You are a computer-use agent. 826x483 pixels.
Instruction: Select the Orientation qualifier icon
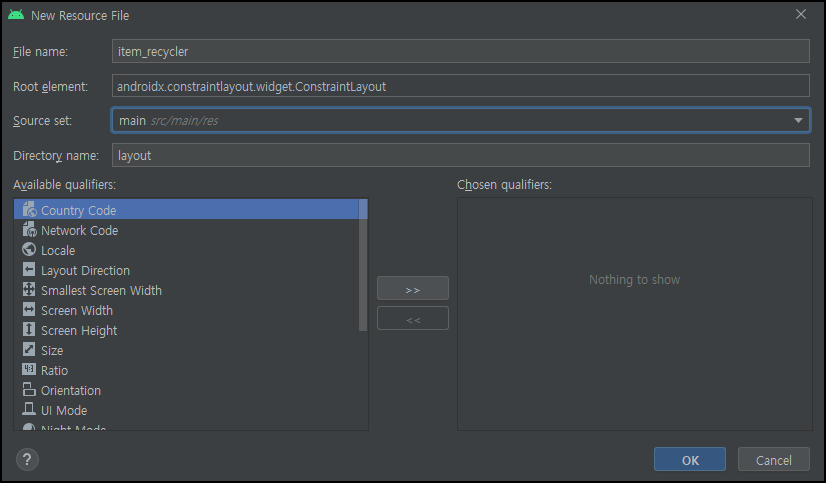click(29, 390)
